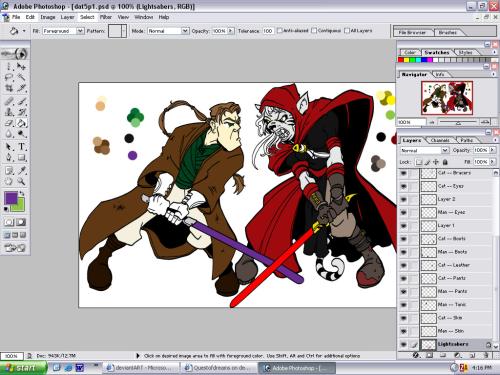
Task: Switch to Quick Mask mode
Action: coord(21,222)
